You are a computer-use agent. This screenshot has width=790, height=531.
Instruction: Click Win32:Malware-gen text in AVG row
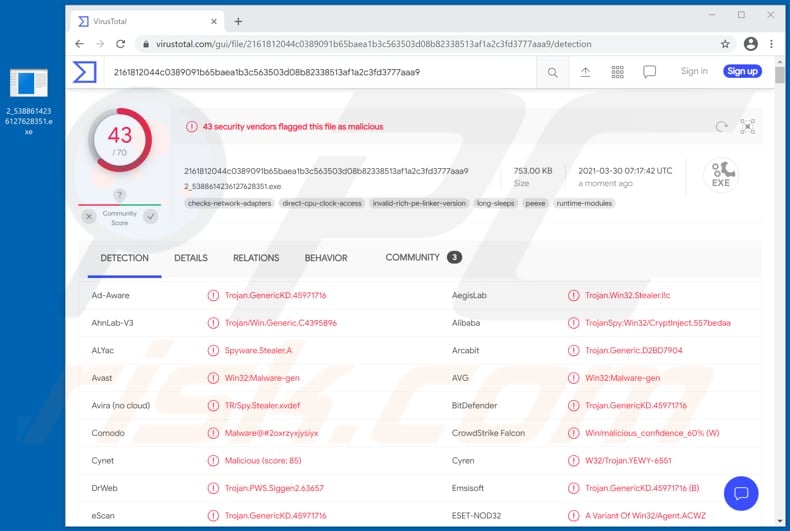click(622, 378)
